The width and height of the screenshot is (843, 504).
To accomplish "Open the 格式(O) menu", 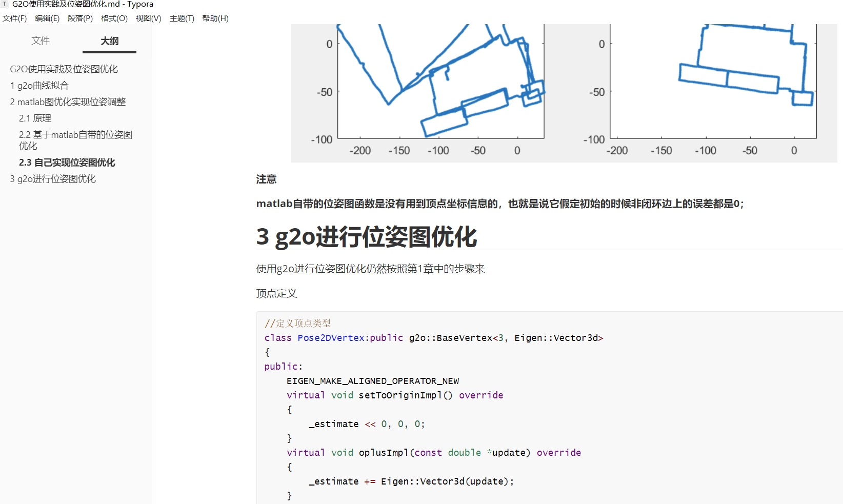I will [x=113, y=18].
